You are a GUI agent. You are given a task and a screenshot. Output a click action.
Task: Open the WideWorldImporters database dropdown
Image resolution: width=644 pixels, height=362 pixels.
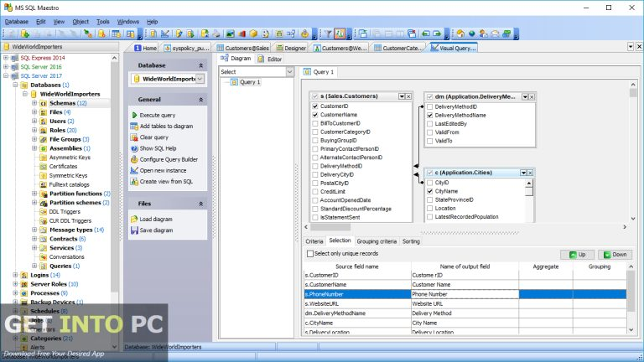click(200, 79)
